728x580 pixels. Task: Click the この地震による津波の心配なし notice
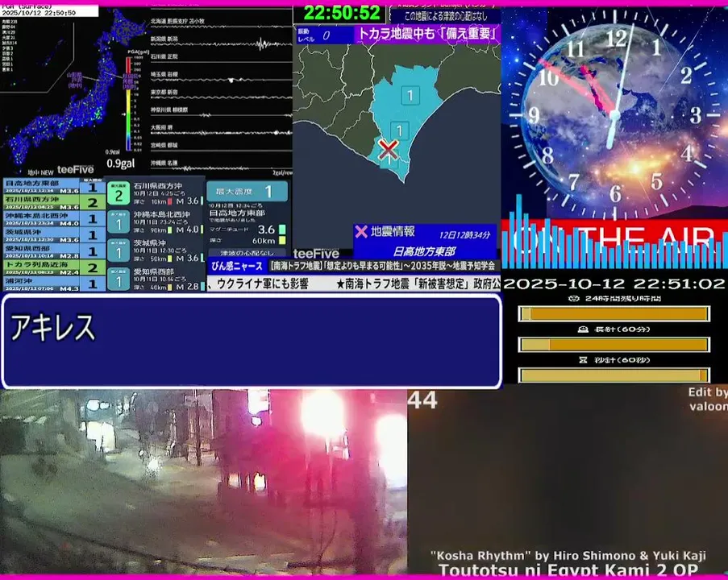[445, 16]
